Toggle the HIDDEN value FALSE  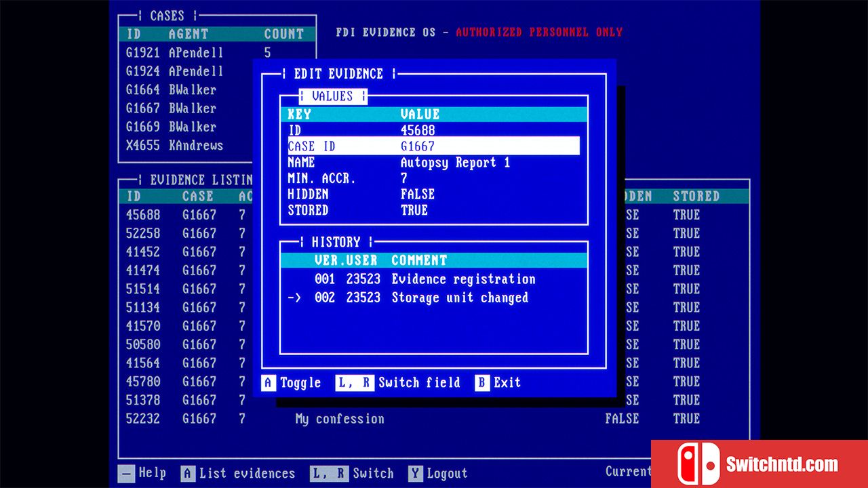pyautogui.click(x=418, y=195)
